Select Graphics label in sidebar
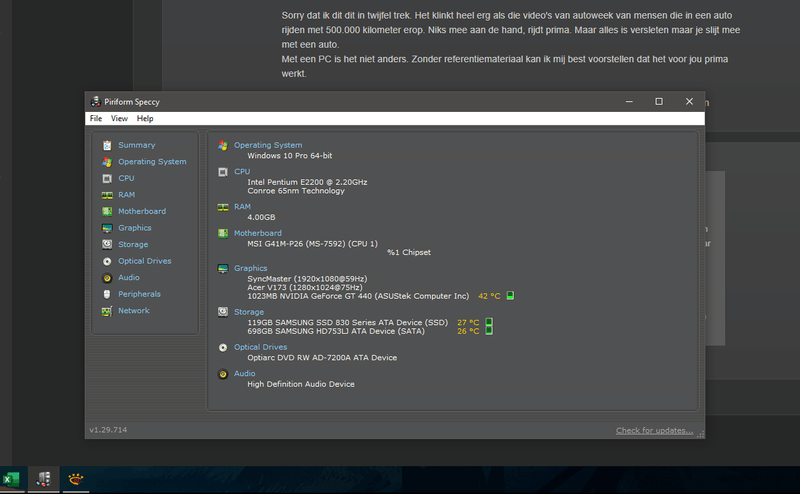Viewport: 800px width, 494px height. (135, 228)
